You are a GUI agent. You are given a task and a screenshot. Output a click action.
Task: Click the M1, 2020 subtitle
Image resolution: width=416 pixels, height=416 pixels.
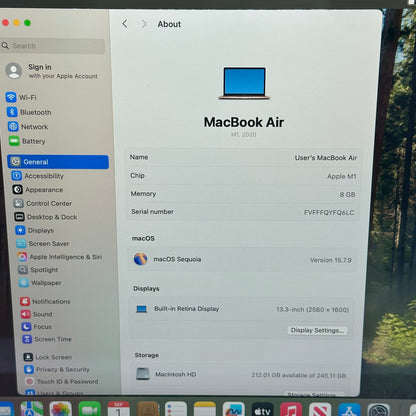click(244, 135)
